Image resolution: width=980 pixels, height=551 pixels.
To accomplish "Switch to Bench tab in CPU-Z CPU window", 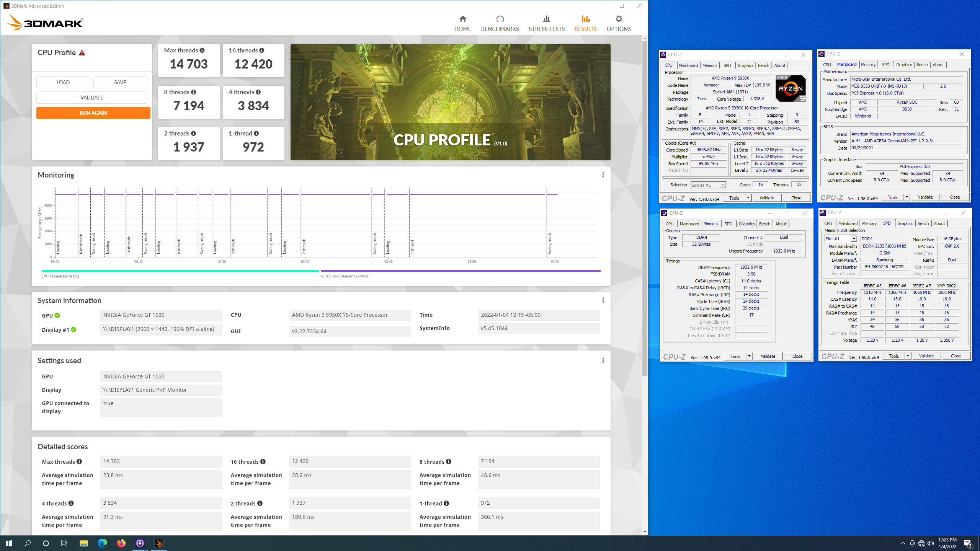I will point(763,65).
